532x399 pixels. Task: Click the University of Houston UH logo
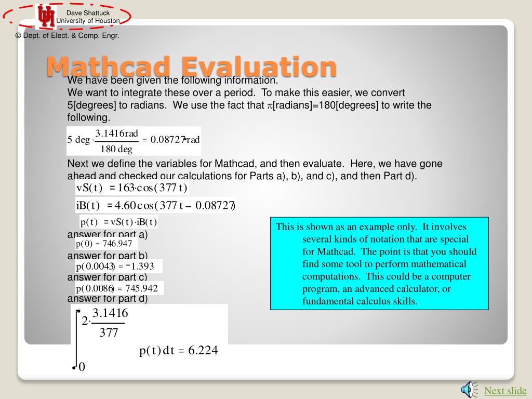[46, 16]
